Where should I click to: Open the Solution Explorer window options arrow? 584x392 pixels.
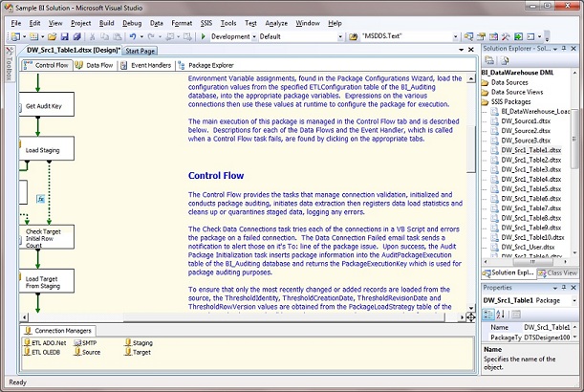pos(555,49)
